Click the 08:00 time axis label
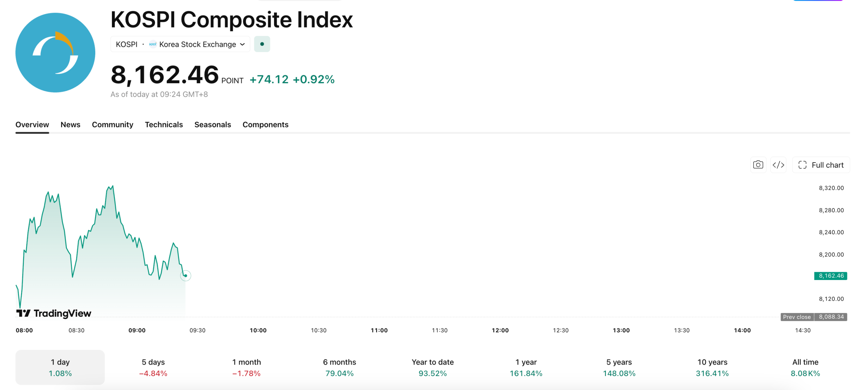The image size is (868, 390). coord(24,330)
